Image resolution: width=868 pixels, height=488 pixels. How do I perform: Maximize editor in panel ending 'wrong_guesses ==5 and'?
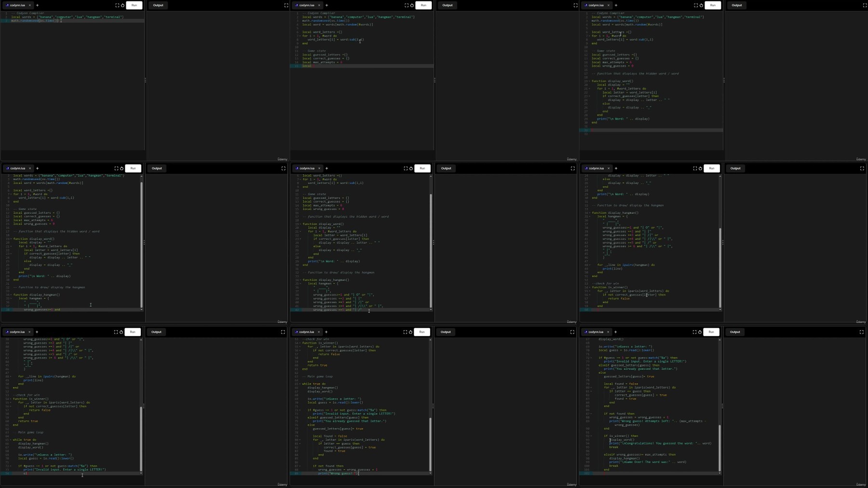point(406,168)
